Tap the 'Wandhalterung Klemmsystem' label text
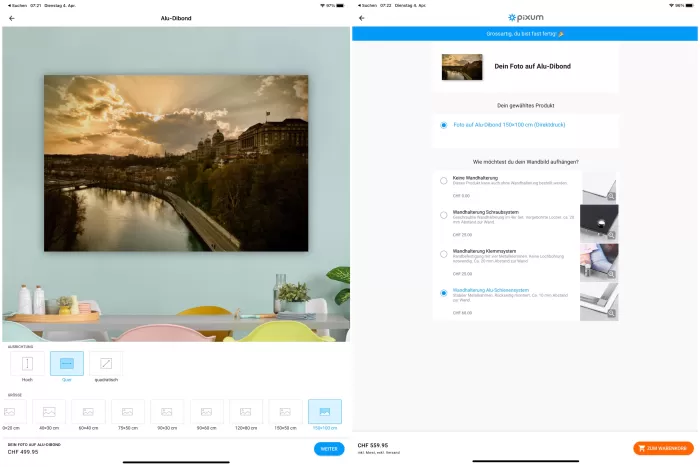Image resolution: width=700 pixels, height=467 pixels. point(484,251)
